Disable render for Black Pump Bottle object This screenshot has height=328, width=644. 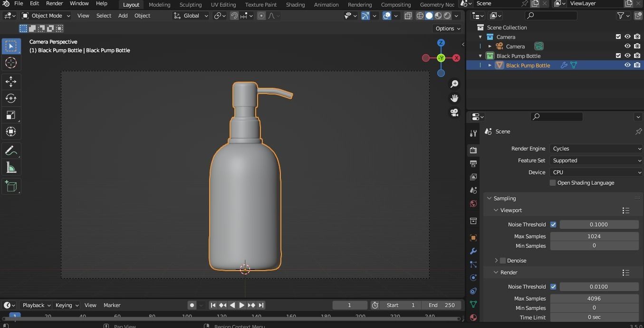[637, 66]
